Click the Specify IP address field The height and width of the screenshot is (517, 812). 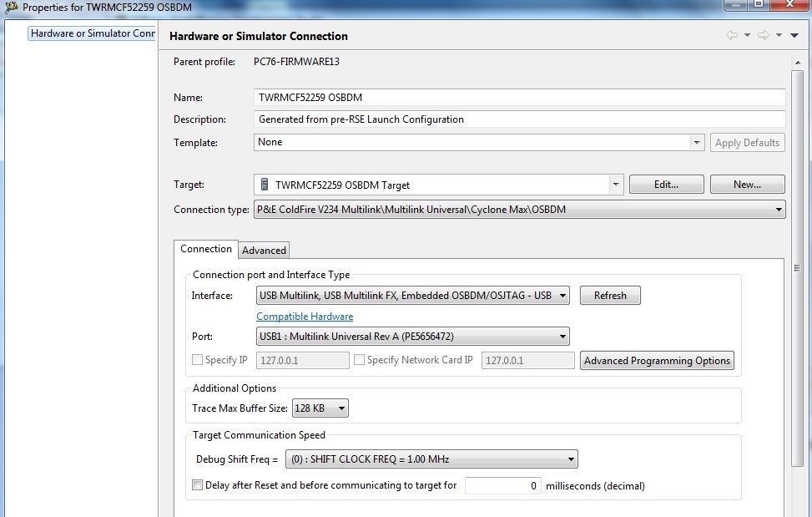(302, 361)
